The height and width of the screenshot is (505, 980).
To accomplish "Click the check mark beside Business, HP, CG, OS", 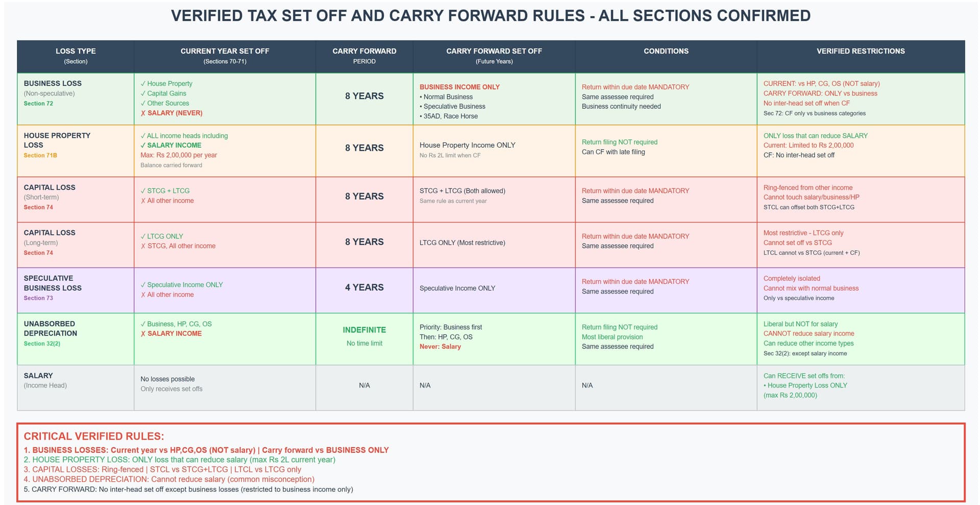I will 143,324.
